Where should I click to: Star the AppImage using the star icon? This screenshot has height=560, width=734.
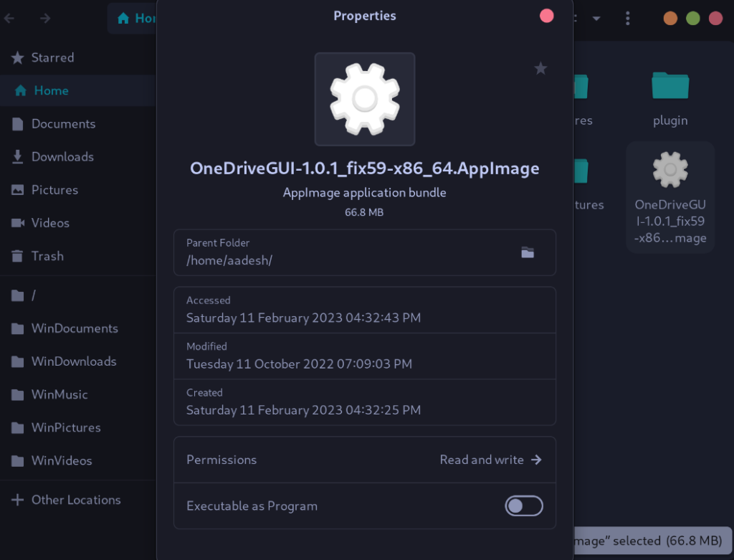(540, 68)
